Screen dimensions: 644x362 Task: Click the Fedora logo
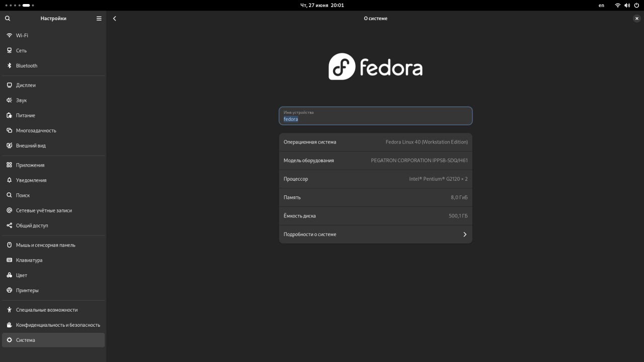pos(375,66)
